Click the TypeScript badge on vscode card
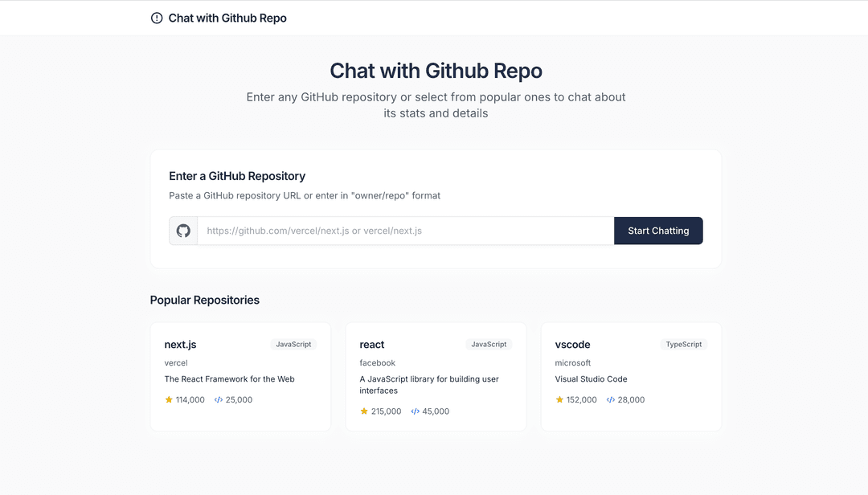868x495 pixels. (x=684, y=345)
